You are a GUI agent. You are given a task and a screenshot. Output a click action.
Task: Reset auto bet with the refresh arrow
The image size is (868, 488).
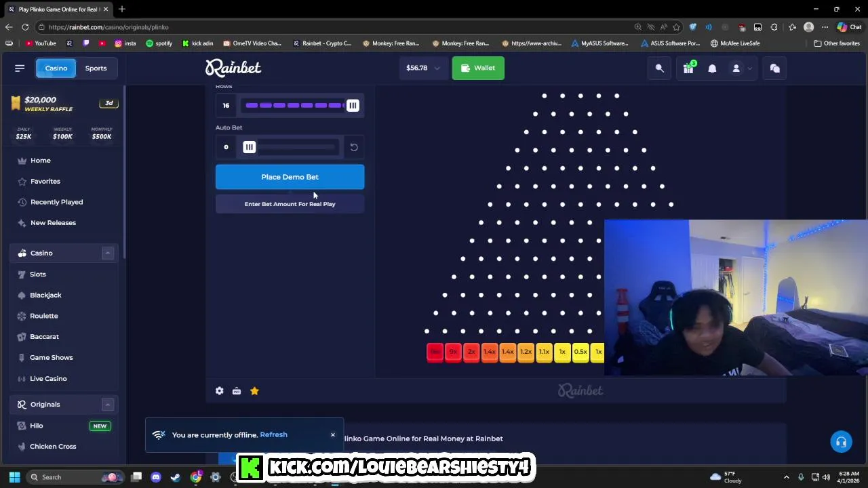pyautogui.click(x=354, y=147)
